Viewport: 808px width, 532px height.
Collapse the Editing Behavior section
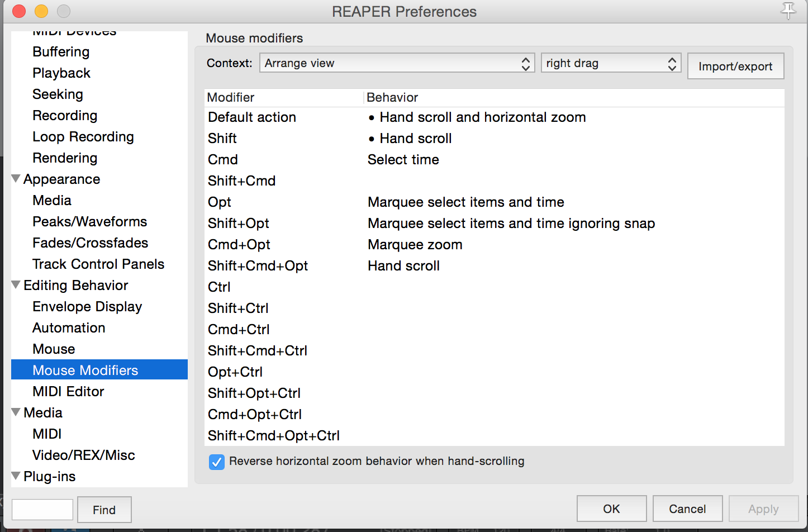(x=16, y=285)
